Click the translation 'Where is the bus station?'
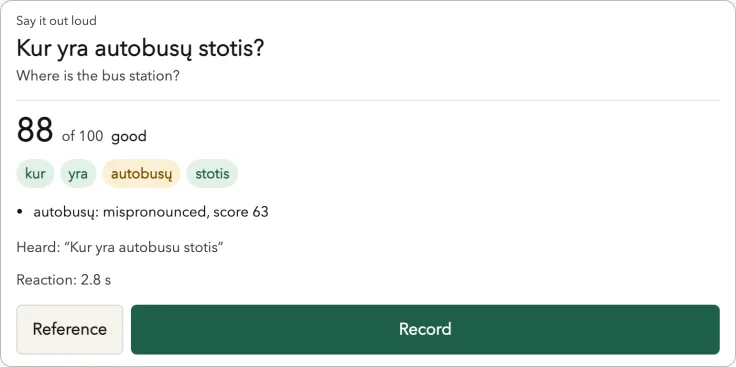This screenshot has height=367, width=736. [98, 76]
